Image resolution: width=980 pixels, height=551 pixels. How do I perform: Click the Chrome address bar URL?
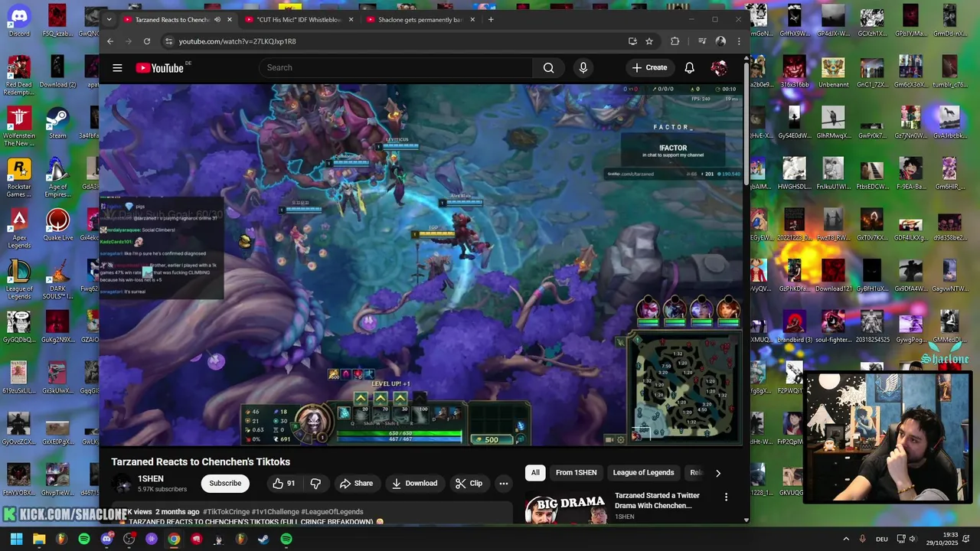tap(237, 41)
